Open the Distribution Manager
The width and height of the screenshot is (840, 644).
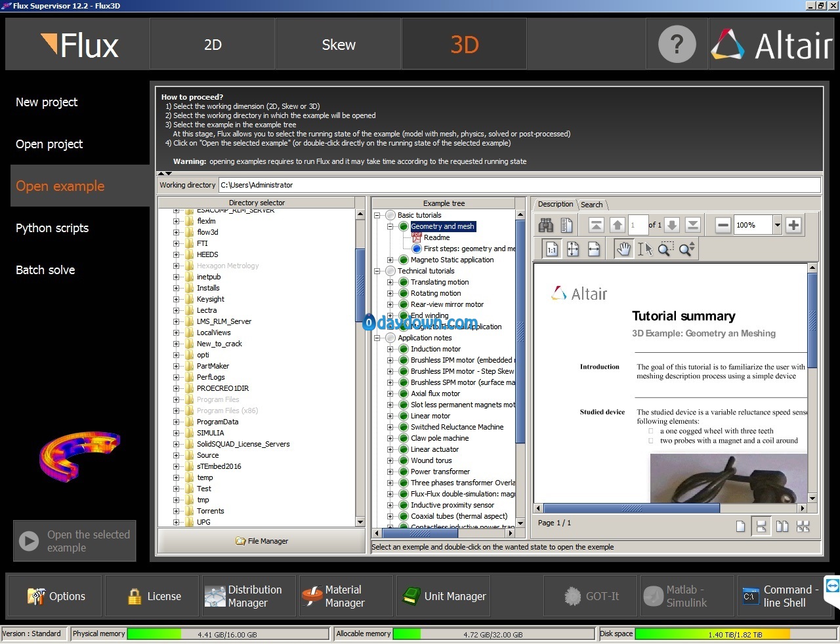[249, 596]
